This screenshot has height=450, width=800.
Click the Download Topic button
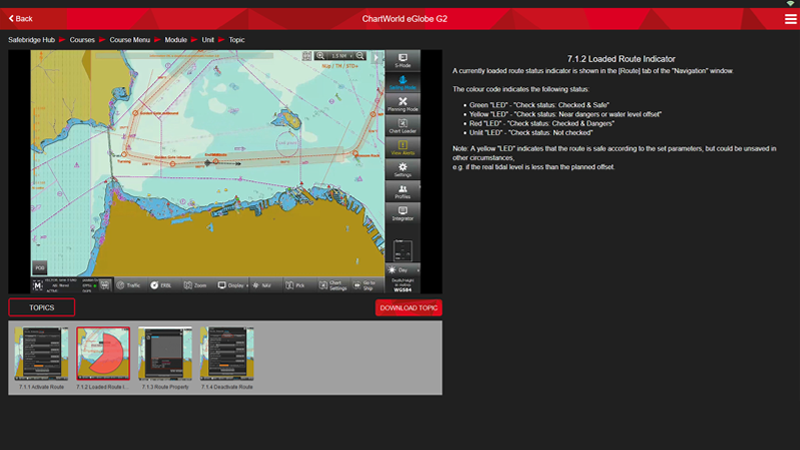[x=408, y=308]
